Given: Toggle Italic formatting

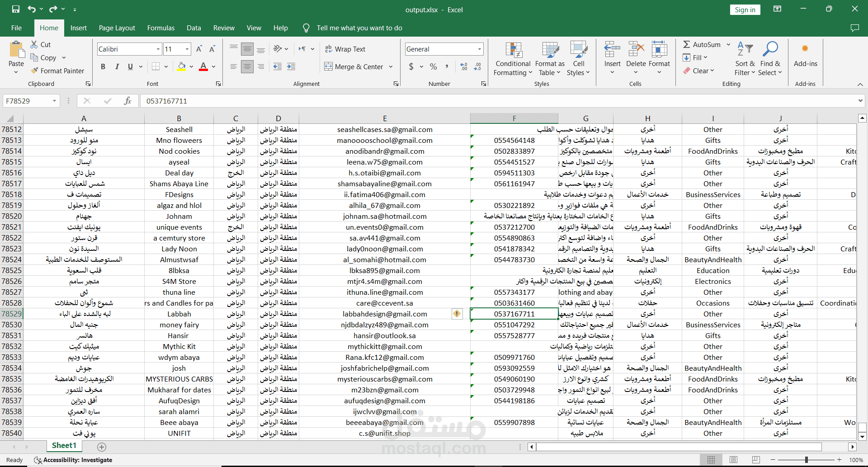Looking at the screenshot, I should pyautogui.click(x=117, y=66).
